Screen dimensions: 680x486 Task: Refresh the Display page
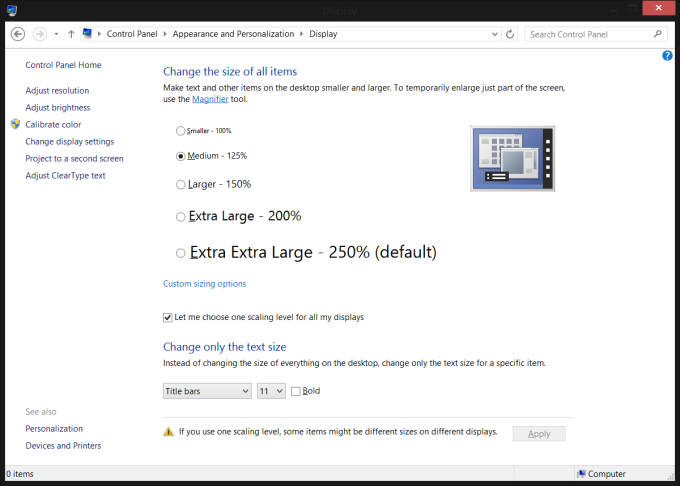pos(510,34)
